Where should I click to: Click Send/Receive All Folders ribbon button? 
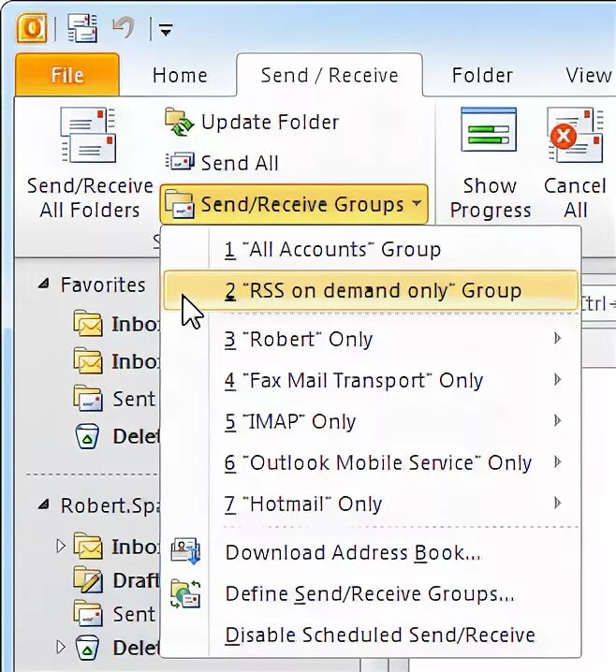click(x=90, y=164)
